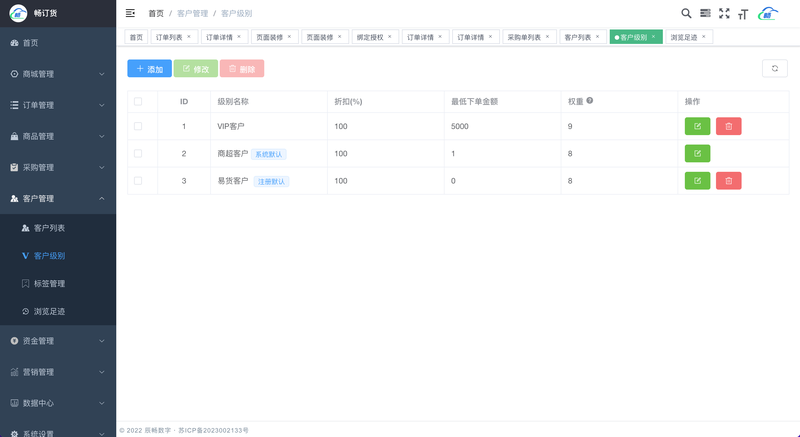Edit the 商超客户 row
The image size is (800, 437).
click(x=697, y=153)
